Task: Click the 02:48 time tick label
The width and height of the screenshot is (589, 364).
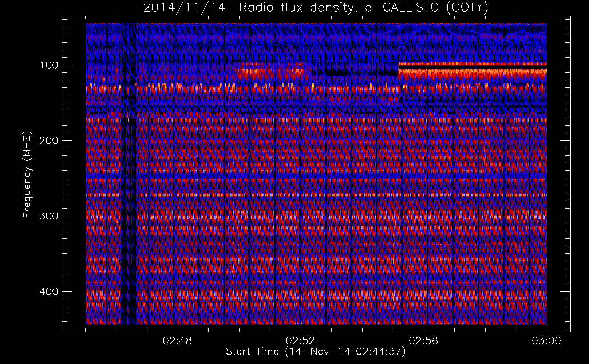Action: coord(178,341)
